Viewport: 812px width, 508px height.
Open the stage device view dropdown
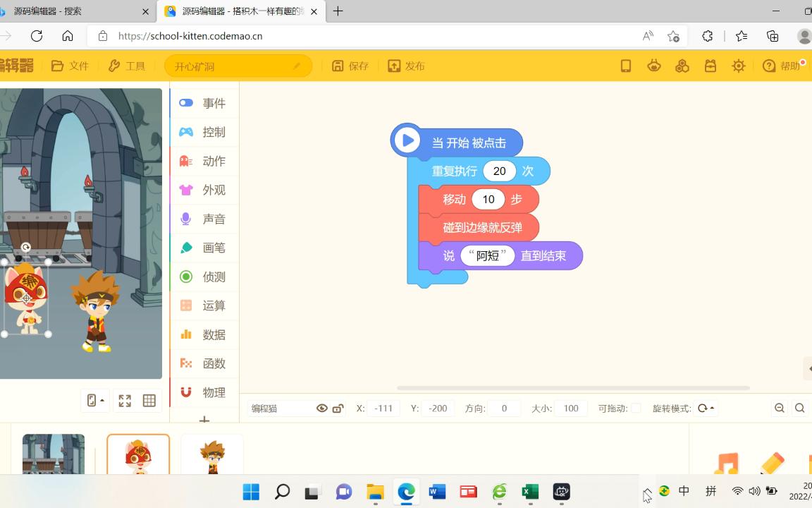[x=94, y=401]
